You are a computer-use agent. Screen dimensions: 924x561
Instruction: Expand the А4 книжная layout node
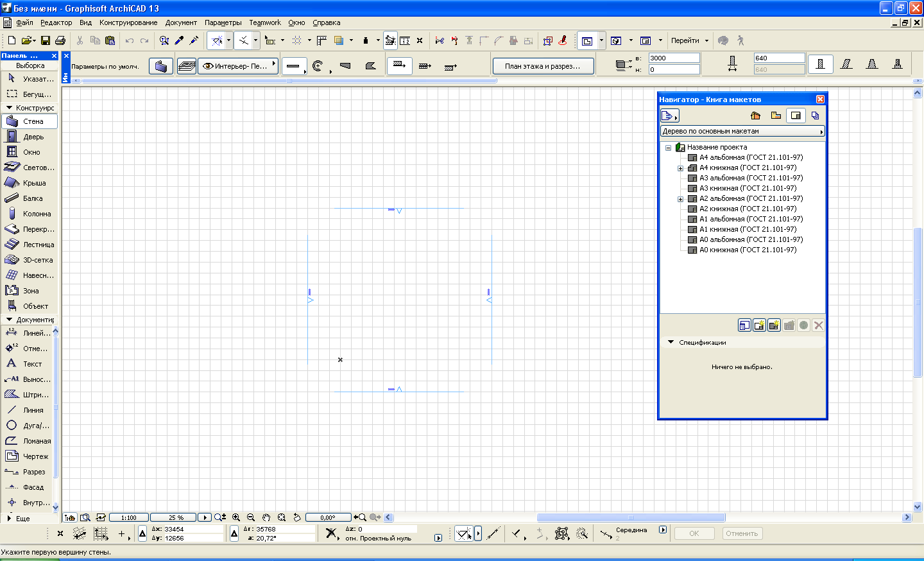(x=681, y=168)
